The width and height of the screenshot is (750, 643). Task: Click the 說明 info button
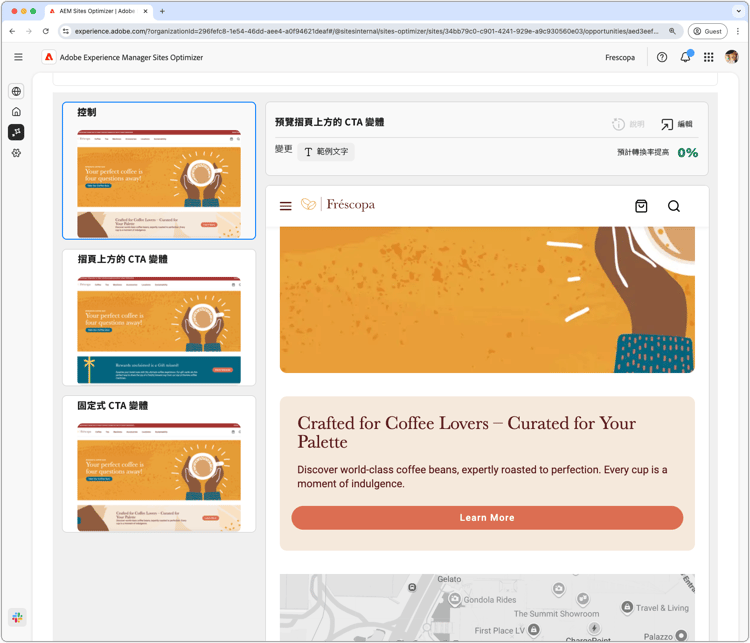pos(628,124)
